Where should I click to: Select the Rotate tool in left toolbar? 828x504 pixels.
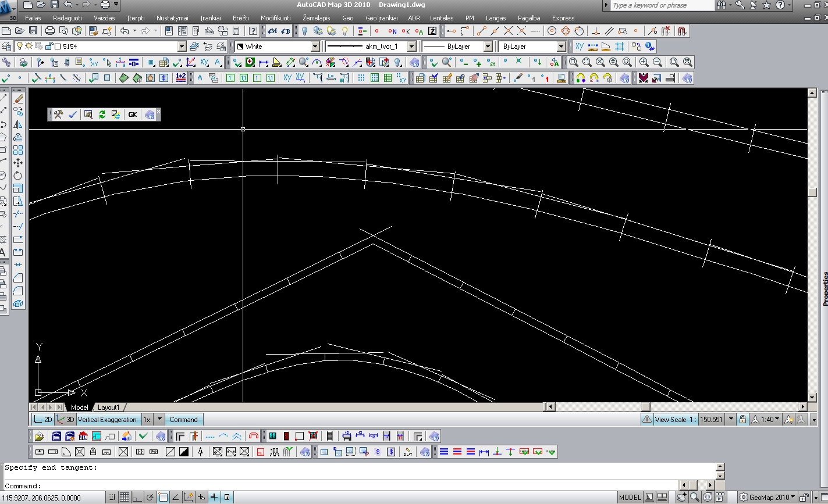18,176
